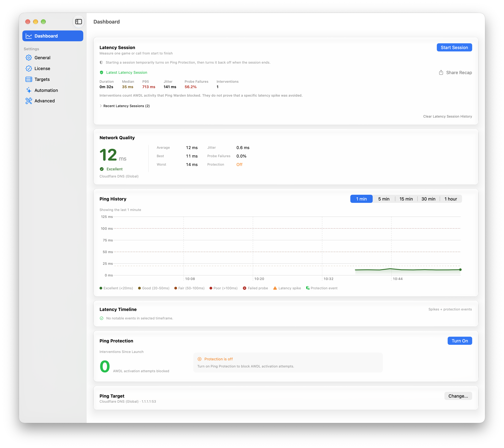Click the General gear icon
The height and width of the screenshot is (448, 504).
click(x=29, y=58)
